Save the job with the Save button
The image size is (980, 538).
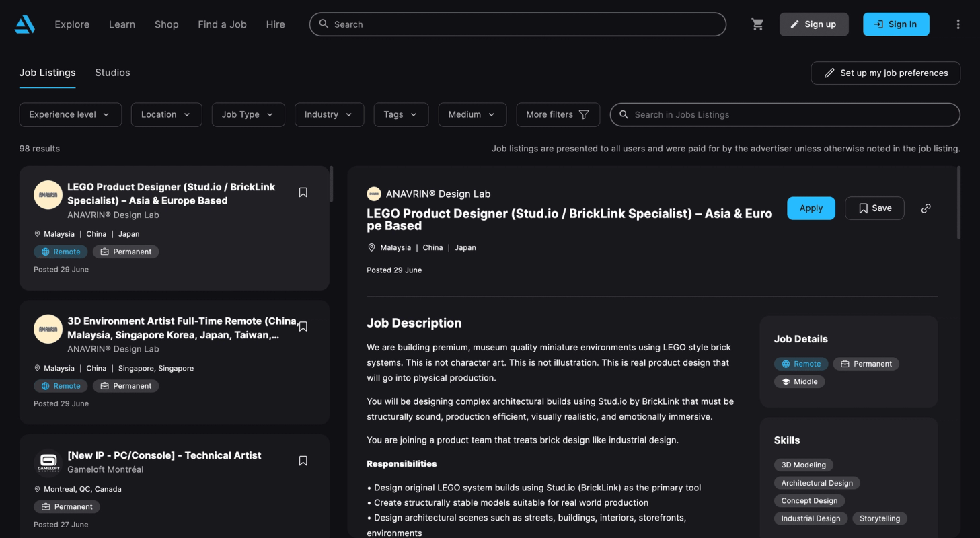coord(874,208)
